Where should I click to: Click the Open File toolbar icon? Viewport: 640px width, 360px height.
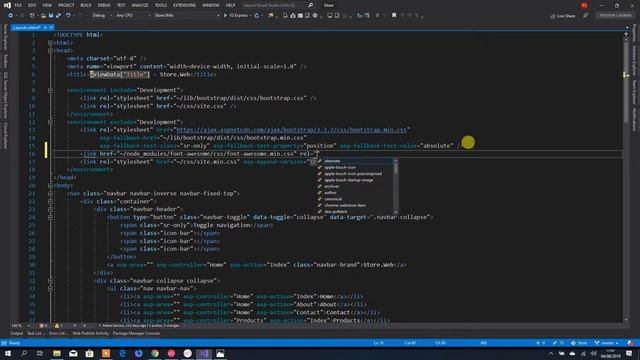pos(43,16)
